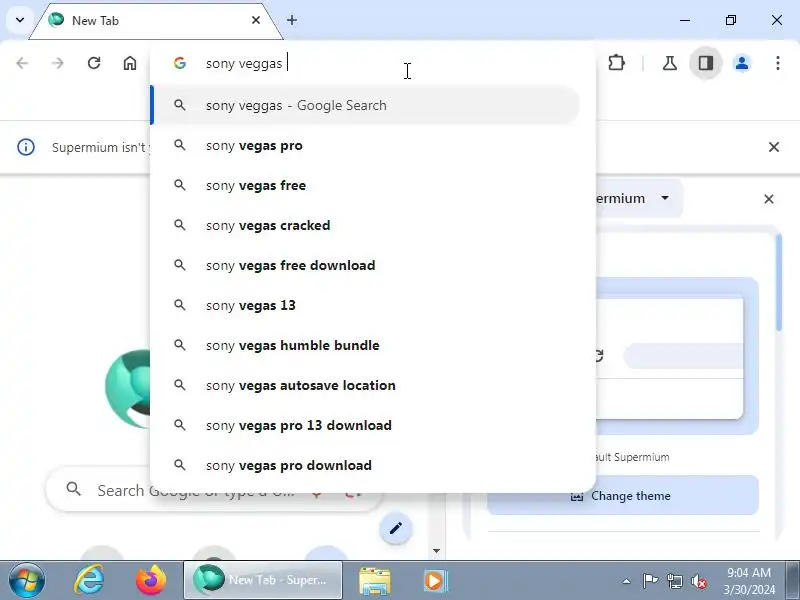The width and height of the screenshot is (800, 600).
Task: Click the page scrollbar down arrow
Action: click(436, 551)
